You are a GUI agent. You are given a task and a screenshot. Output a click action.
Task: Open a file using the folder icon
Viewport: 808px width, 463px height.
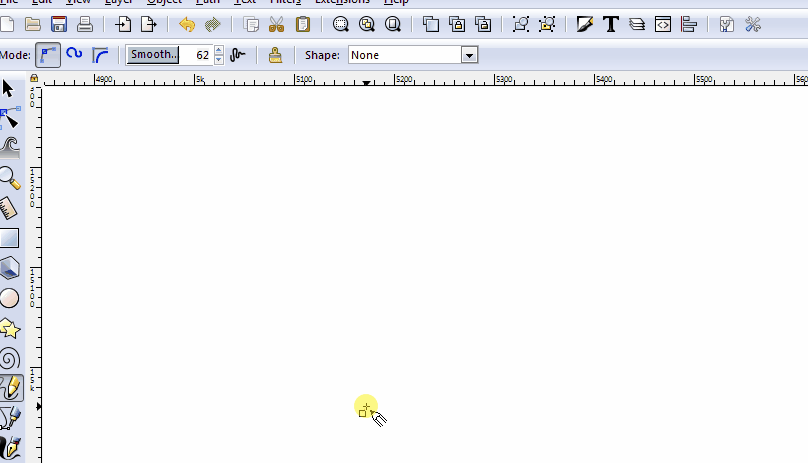(x=33, y=24)
